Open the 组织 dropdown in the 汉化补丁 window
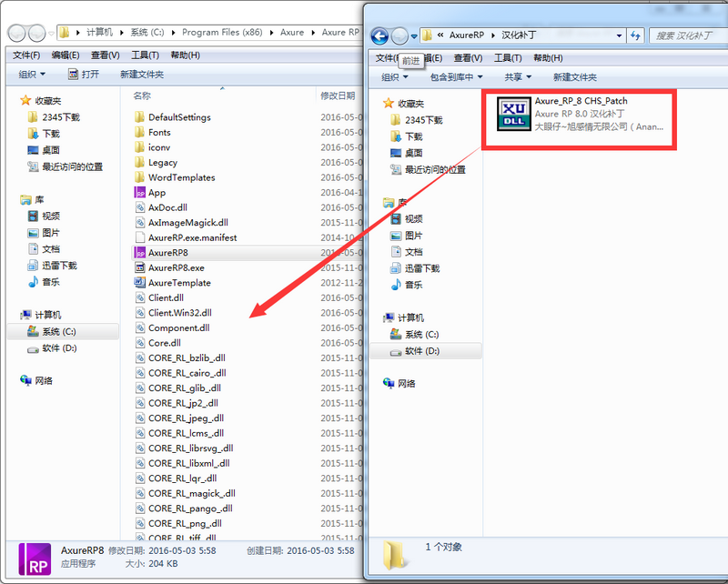The width and height of the screenshot is (728, 584). 395,77
